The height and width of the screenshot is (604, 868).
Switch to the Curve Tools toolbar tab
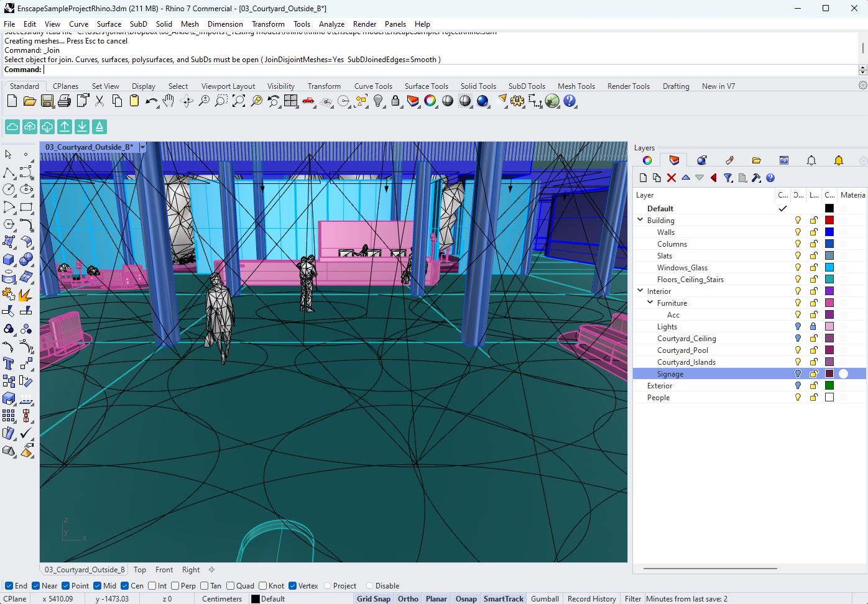pos(373,86)
